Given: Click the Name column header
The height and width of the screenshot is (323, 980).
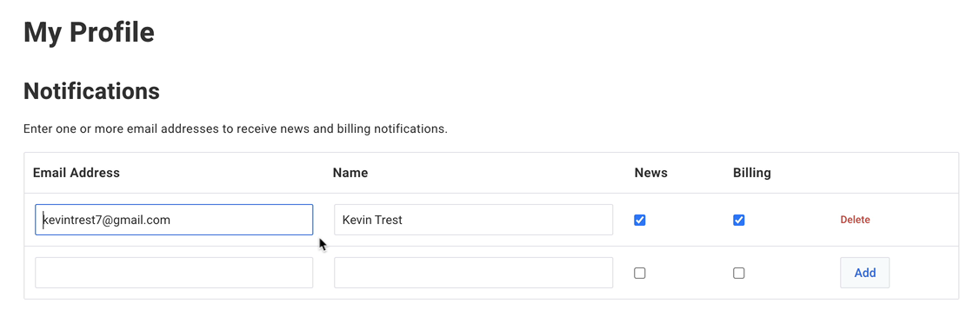Looking at the screenshot, I should tap(350, 173).
